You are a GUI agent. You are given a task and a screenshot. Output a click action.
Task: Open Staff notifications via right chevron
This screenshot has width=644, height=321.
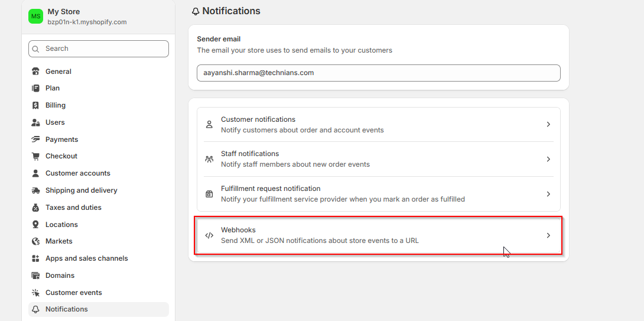pyautogui.click(x=548, y=159)
